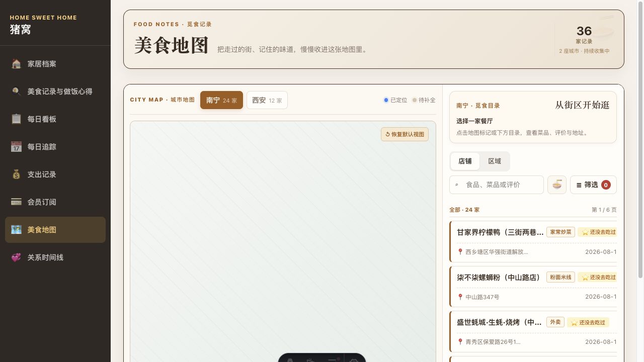Open 关系时间线 heart icon in sidebar
644x362 pixels.
pos(16,257)
